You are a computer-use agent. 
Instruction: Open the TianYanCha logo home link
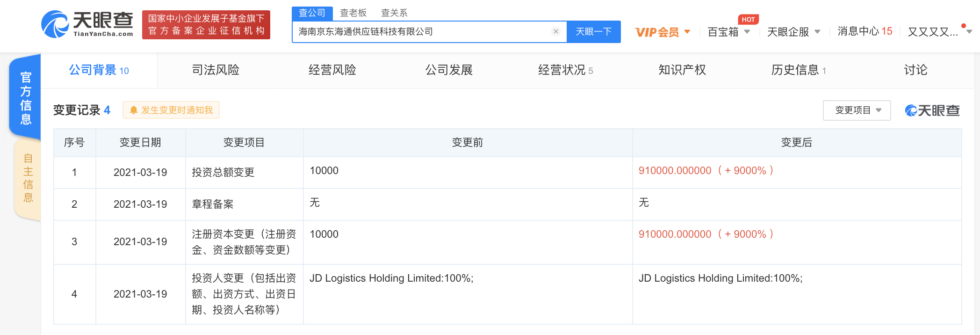coord(87,24)
